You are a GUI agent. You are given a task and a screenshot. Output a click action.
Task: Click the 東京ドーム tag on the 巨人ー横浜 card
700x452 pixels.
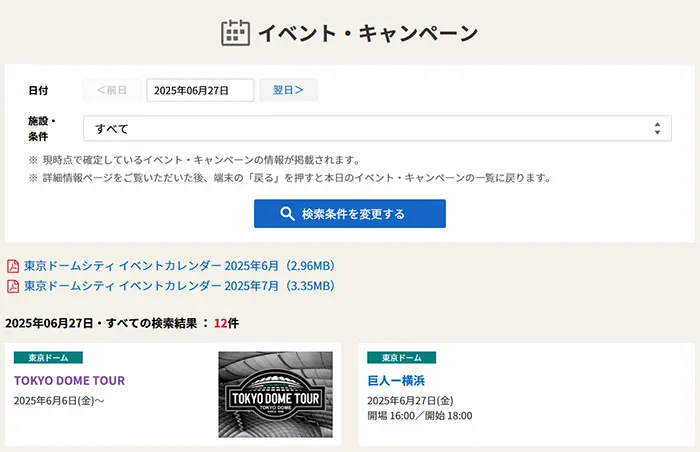tap(401, 358)
